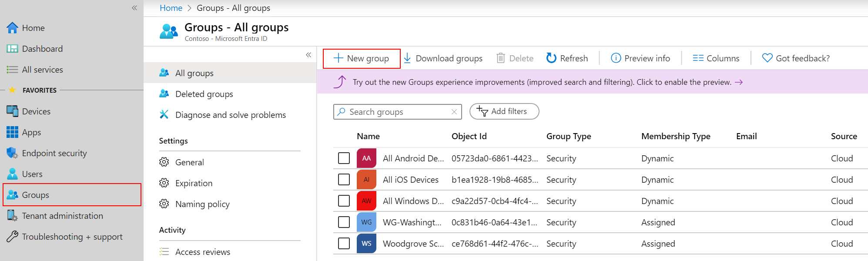Click the Object Id column header

tap(469, 136)
